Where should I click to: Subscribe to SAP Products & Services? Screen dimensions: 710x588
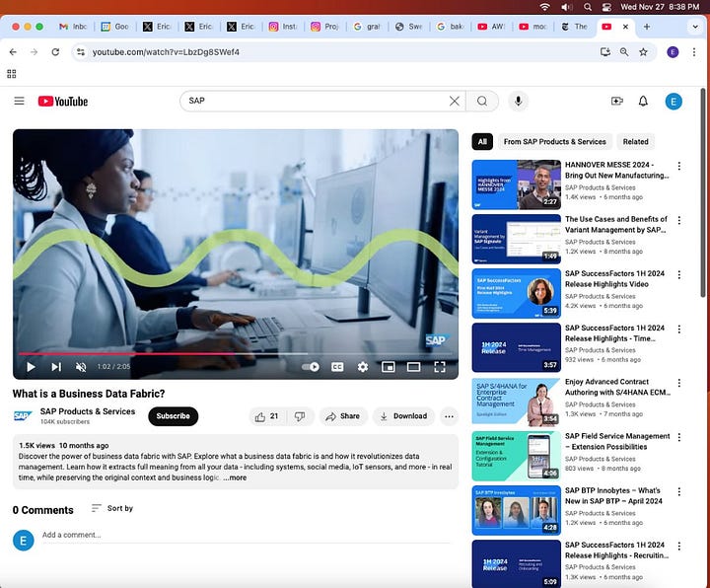(x=173, y=416)
